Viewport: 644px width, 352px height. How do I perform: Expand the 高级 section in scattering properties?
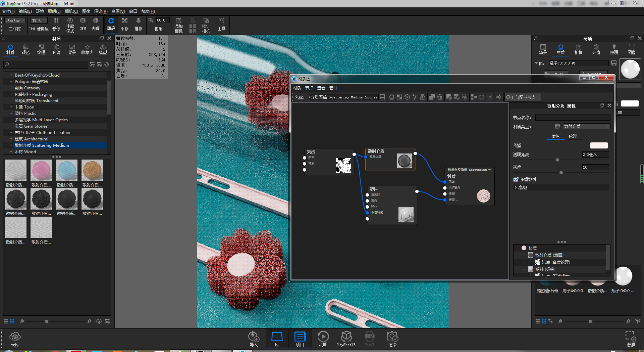coord(522,187)
